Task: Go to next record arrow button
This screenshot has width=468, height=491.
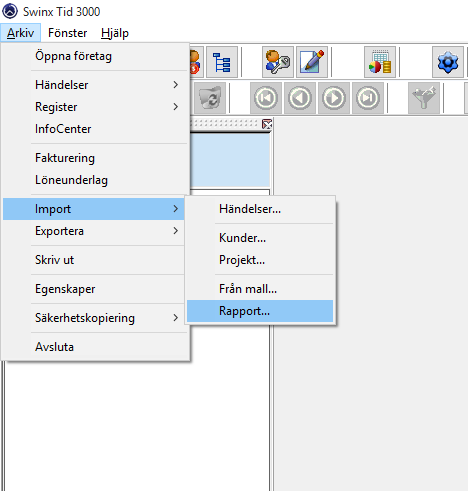Action: 334,98
